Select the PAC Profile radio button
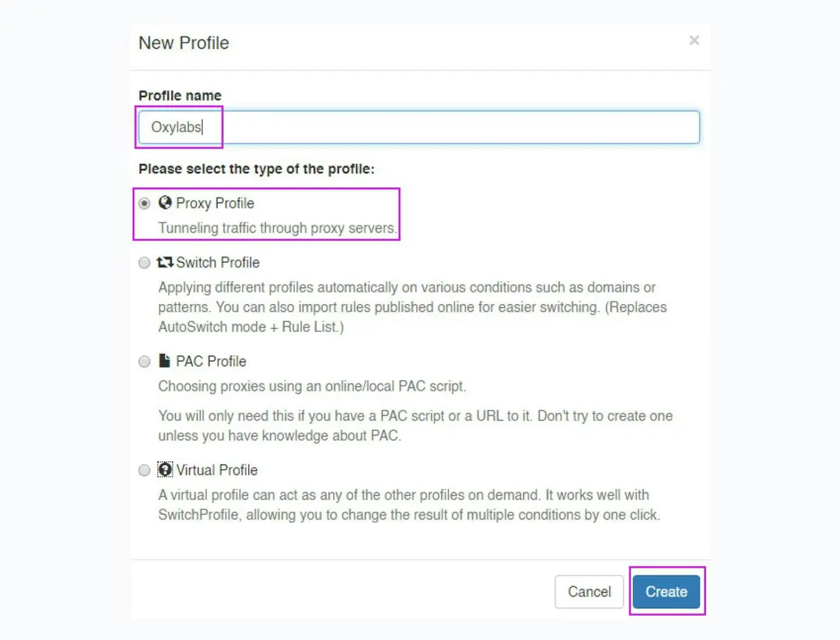Image resolution: width=840 pixels, height=640 pixels. tap(144, 361)
